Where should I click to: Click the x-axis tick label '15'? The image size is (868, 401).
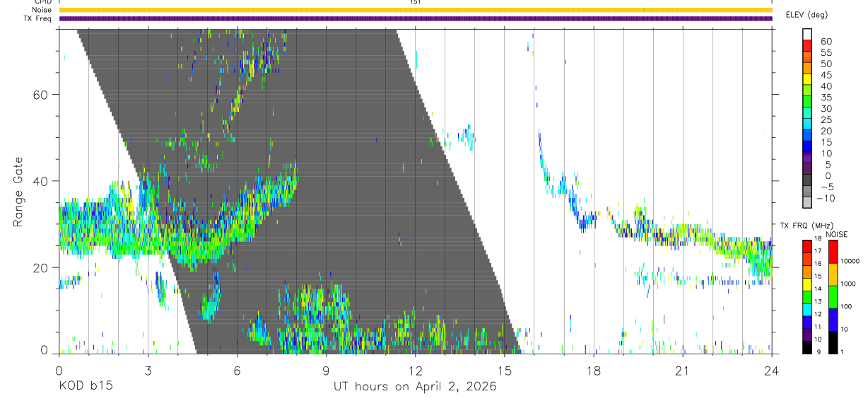point(504,371)
